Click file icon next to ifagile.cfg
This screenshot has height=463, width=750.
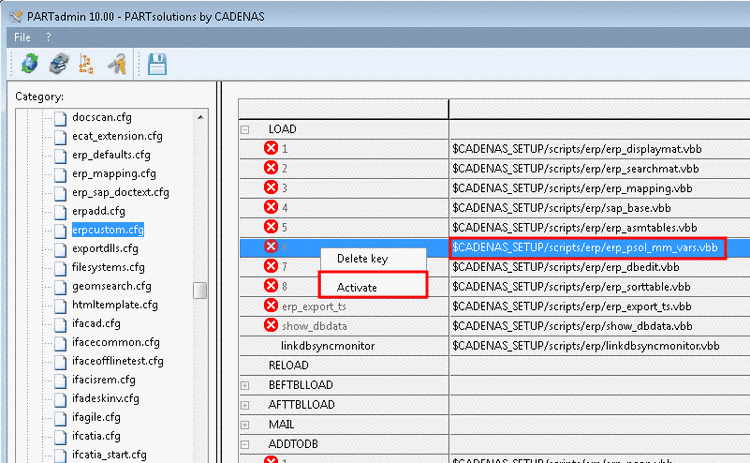[60, 418]
